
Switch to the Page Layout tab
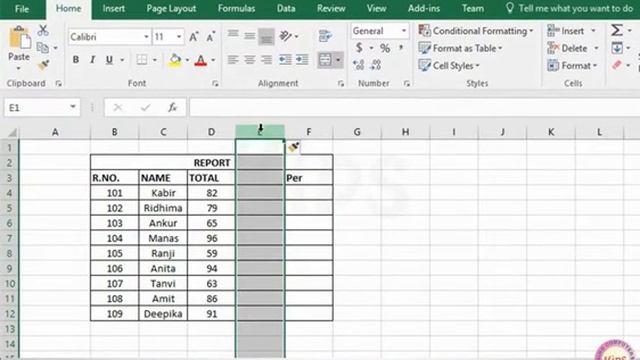171,9
